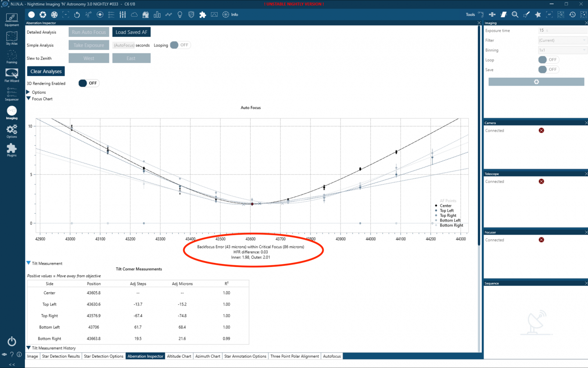The image size is (588, 368).
Task: Switch to the Altitude Chart tab
Action: coord(179,356)
